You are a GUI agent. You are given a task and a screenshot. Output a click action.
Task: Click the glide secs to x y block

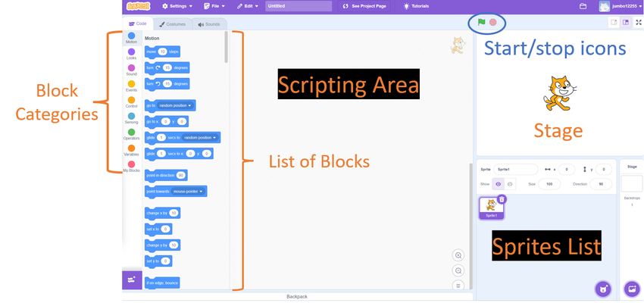tap(179, 154)
